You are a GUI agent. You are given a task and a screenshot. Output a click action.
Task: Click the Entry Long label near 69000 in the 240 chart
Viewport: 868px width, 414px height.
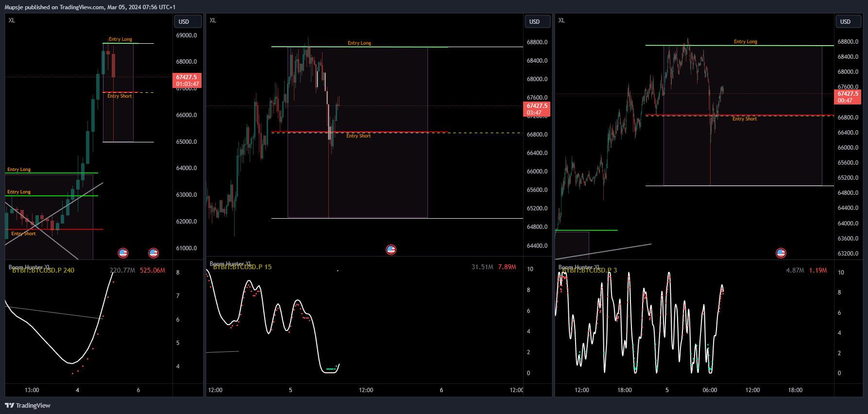click(x=120, y=39)
